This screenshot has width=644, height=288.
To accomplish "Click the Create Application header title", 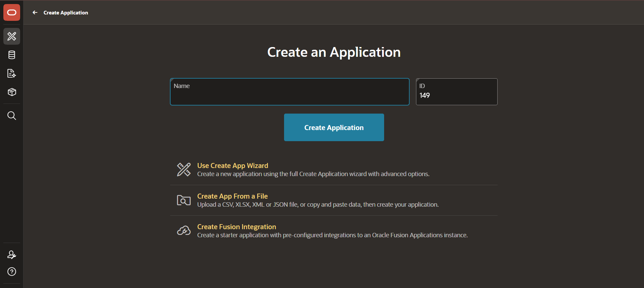I will [x=66, y=12].
